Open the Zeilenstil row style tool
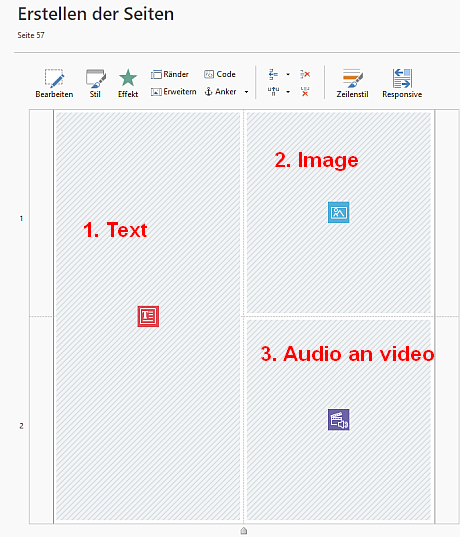 [x=352, y=84]
